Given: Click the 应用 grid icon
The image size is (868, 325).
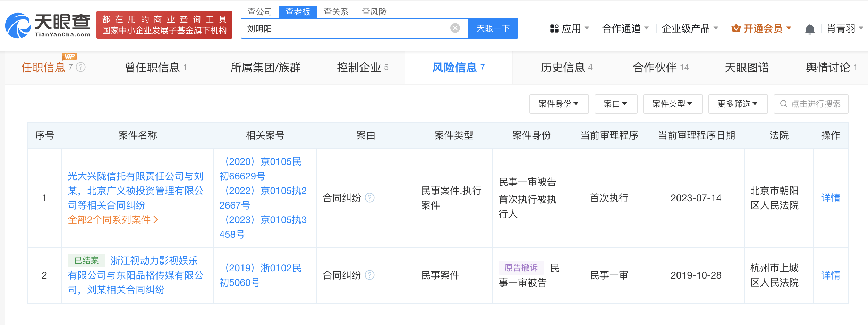Looking at the screenshot, I should pos(554,28).
